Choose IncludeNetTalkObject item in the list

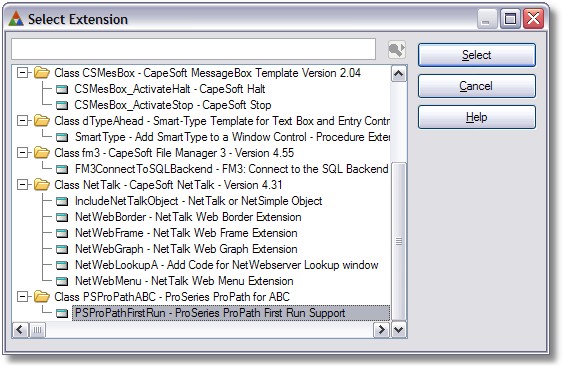[x=199, y=201]
